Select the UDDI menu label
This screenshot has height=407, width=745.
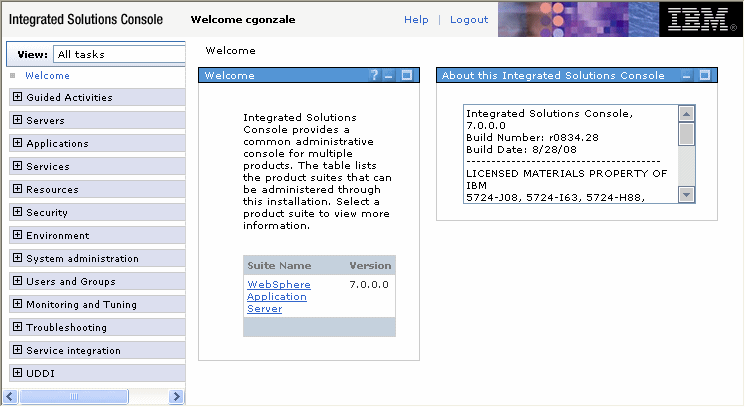[x=40, y=374]
